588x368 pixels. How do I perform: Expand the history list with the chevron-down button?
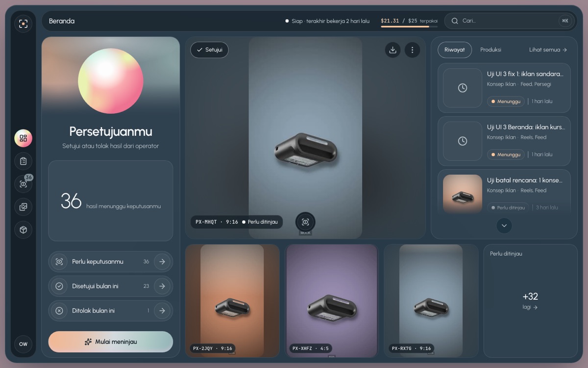pos(504,226)
